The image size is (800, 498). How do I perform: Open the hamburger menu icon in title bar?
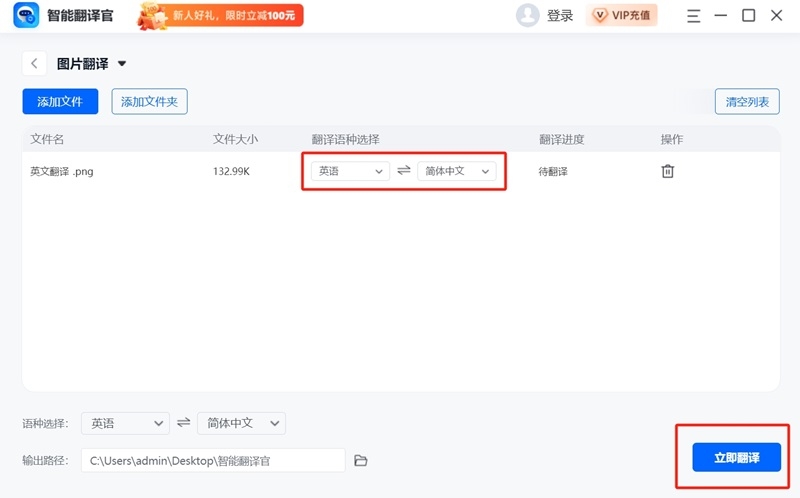pyautogui.click(x=693, y=16)
